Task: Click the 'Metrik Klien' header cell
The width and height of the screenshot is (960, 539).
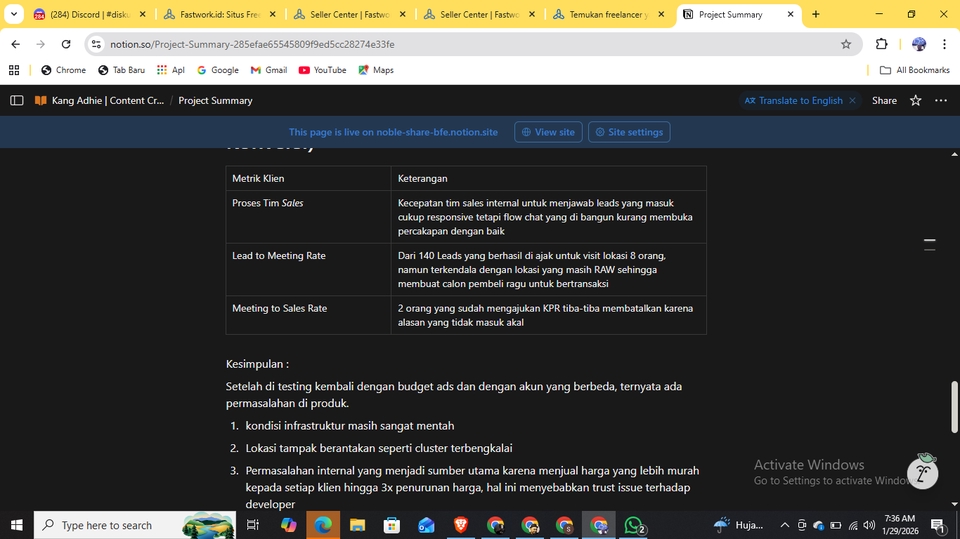Action: pyautogui.click(x=308, y=178)
